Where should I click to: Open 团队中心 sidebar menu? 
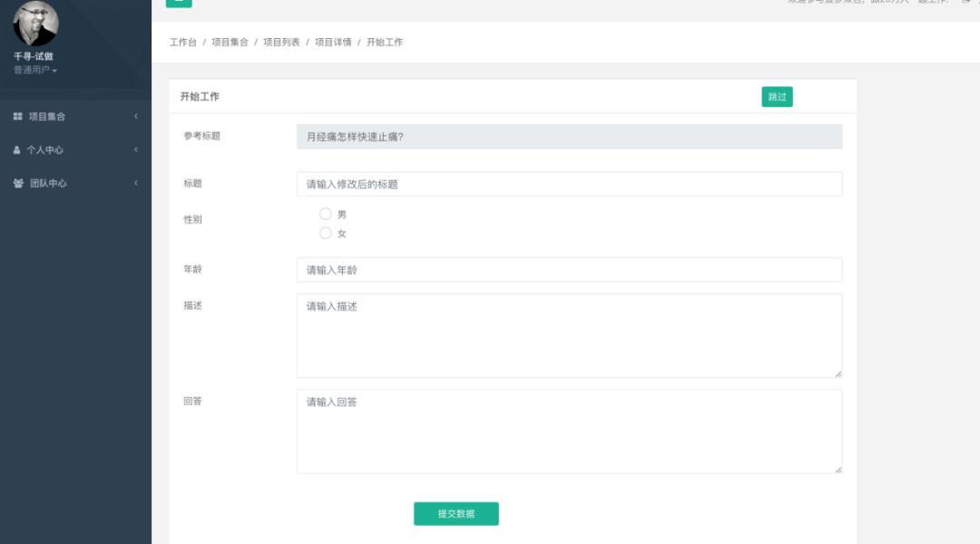coord(75,183)
